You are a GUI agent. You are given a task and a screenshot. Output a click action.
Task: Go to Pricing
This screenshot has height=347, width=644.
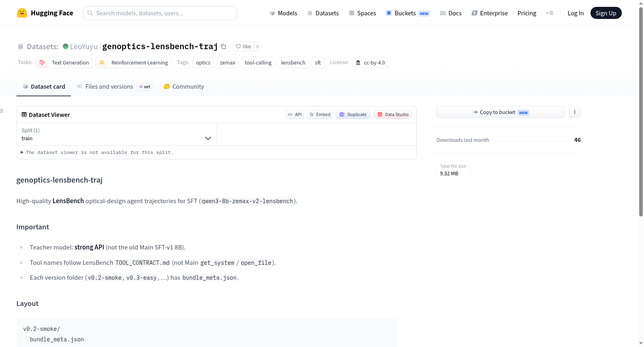pyautogui.click(x=527, y=13)
